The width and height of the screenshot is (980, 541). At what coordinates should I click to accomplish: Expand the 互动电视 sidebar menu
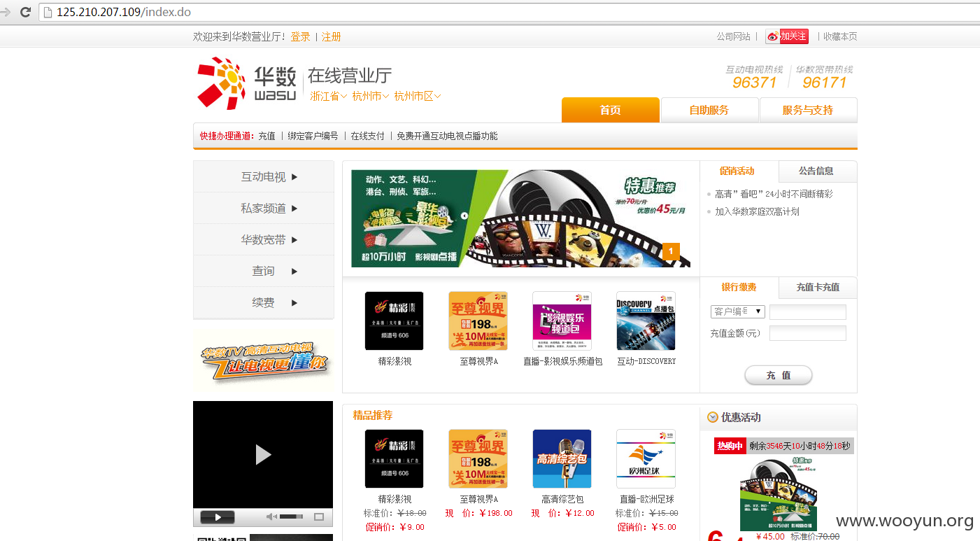(x=263, y=177)
